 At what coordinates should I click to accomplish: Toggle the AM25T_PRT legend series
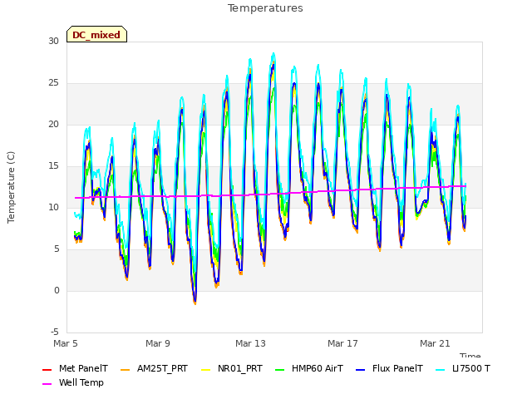[154, 369]
